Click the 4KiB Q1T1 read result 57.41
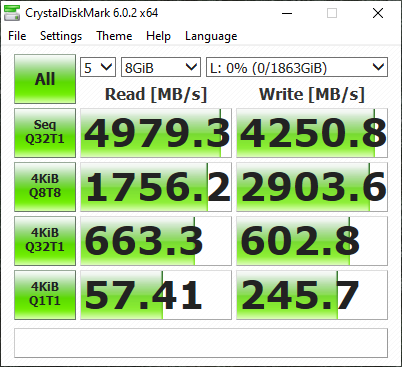 point(156,295)
